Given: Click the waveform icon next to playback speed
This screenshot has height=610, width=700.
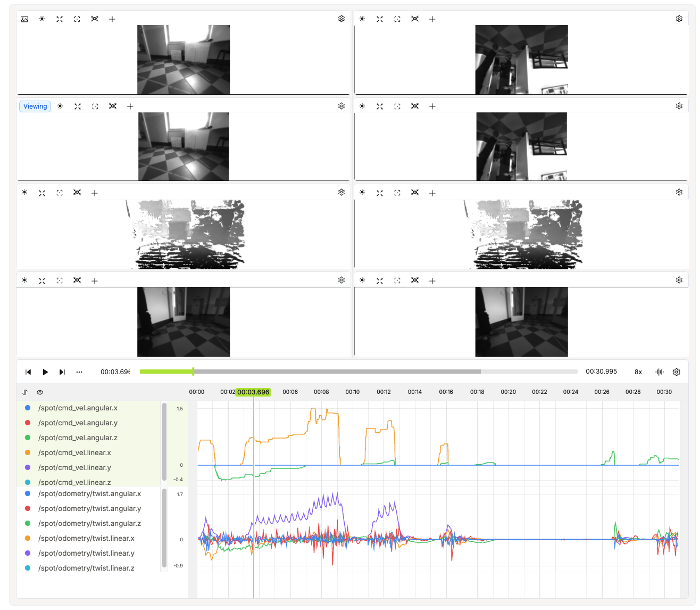Looking at the screenshot, I should [660, 372].
